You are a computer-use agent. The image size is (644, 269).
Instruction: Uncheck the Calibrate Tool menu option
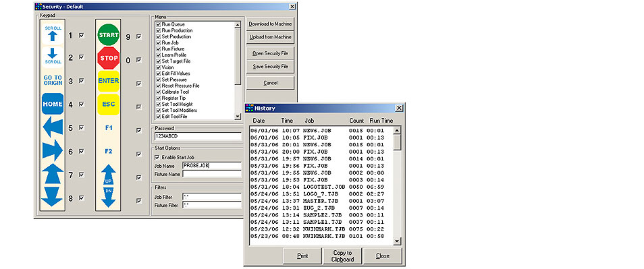point(158,92)
